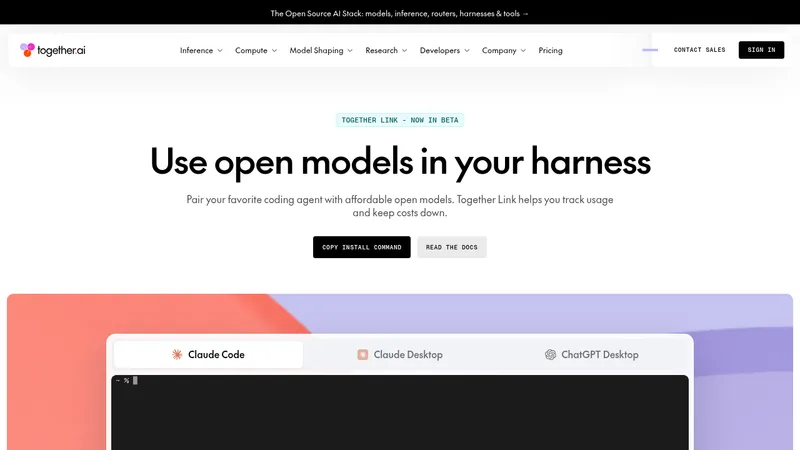The height and width of the screenshot is (450, 800).
Task: Click the ChatGPT Desktop logo icon
Action: (x=550, y=355)
